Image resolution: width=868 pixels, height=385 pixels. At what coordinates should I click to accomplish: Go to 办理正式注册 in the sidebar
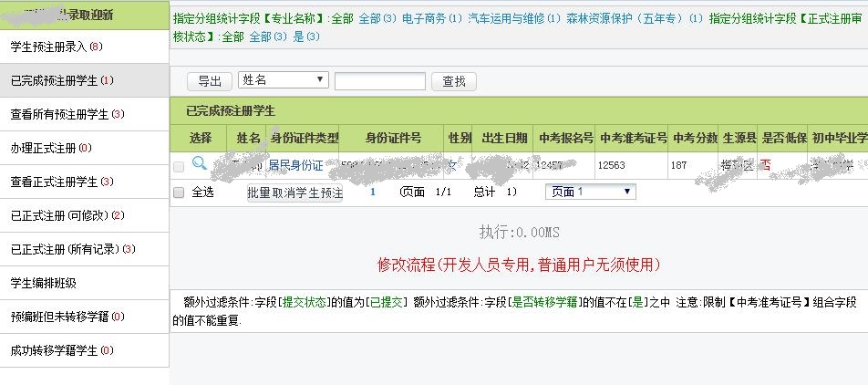(84, 149)
